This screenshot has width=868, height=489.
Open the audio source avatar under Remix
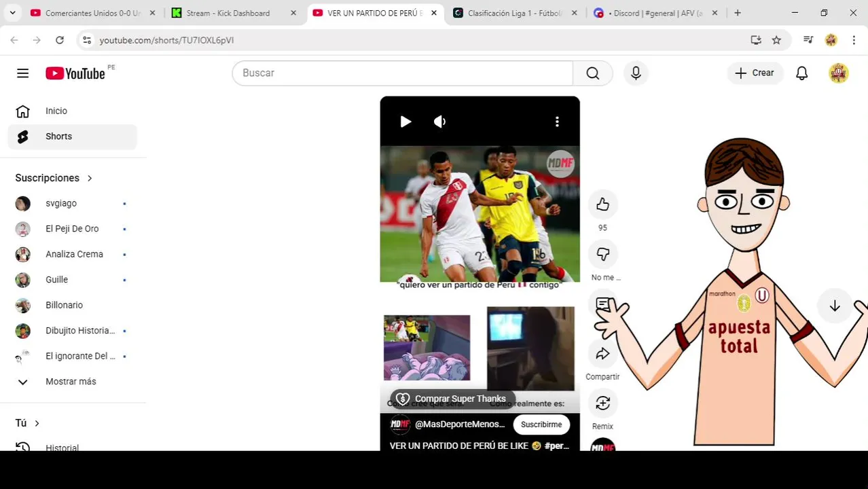tap(602, 445)
